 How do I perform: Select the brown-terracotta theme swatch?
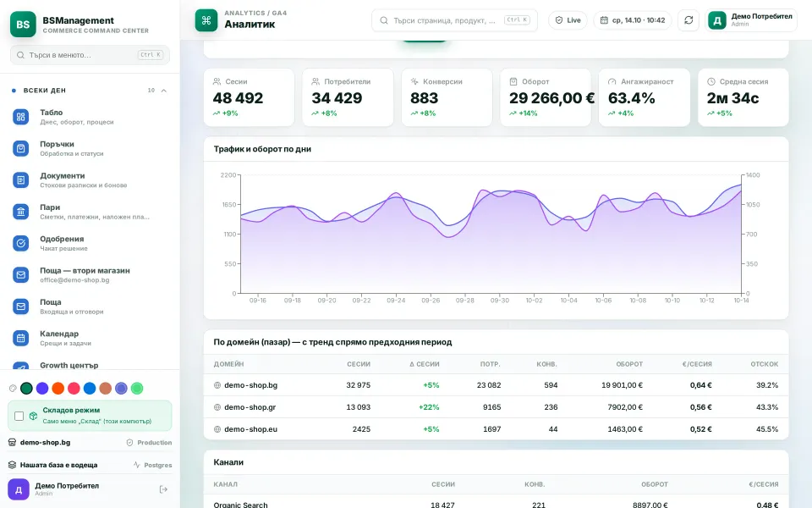[x=106, y=389]
